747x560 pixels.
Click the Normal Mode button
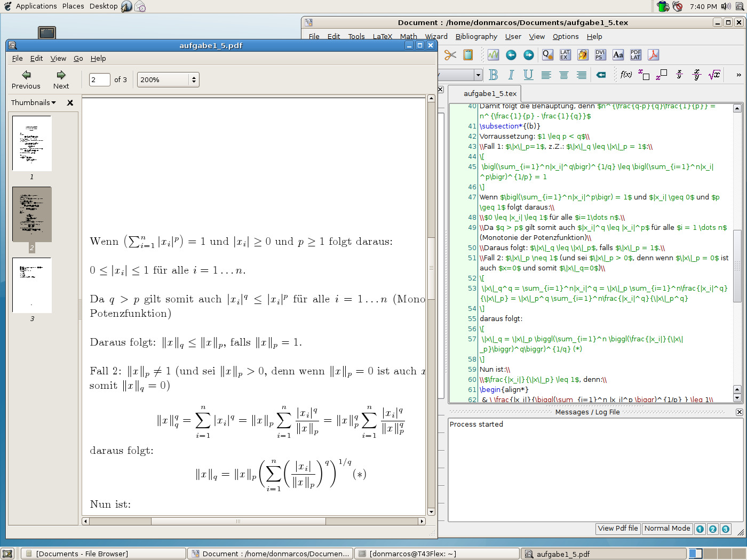tap(667, 529)
